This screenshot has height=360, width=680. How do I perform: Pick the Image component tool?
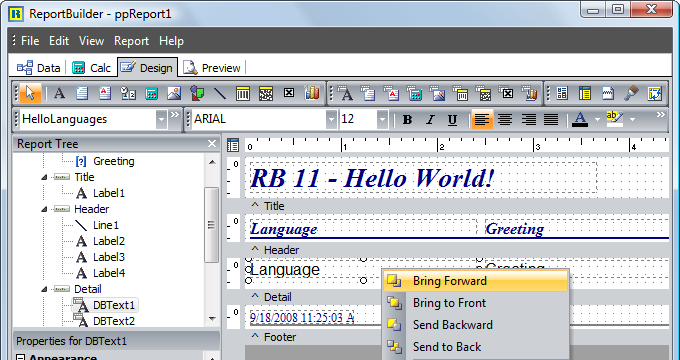[x=174, y=93]
